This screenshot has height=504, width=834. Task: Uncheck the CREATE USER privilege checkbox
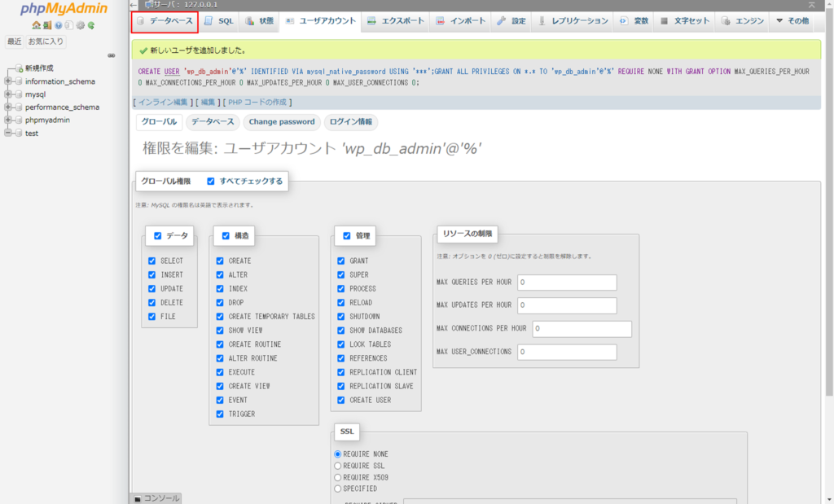pyautogui.click(x=341, y=401)
